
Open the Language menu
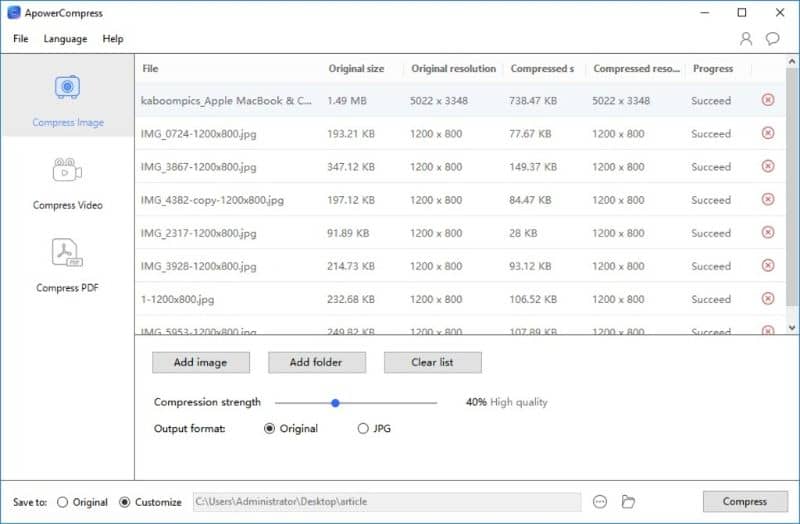click(x=65, y=39)
